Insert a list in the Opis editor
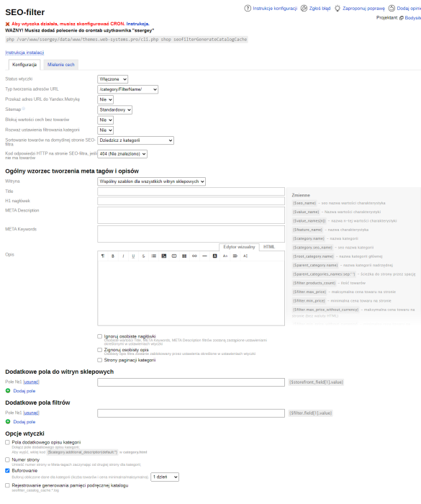 pos(153,256)
